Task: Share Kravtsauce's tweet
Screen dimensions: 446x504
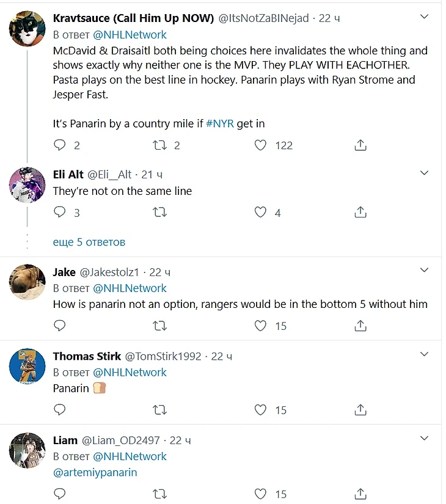Action: point(360,145)
